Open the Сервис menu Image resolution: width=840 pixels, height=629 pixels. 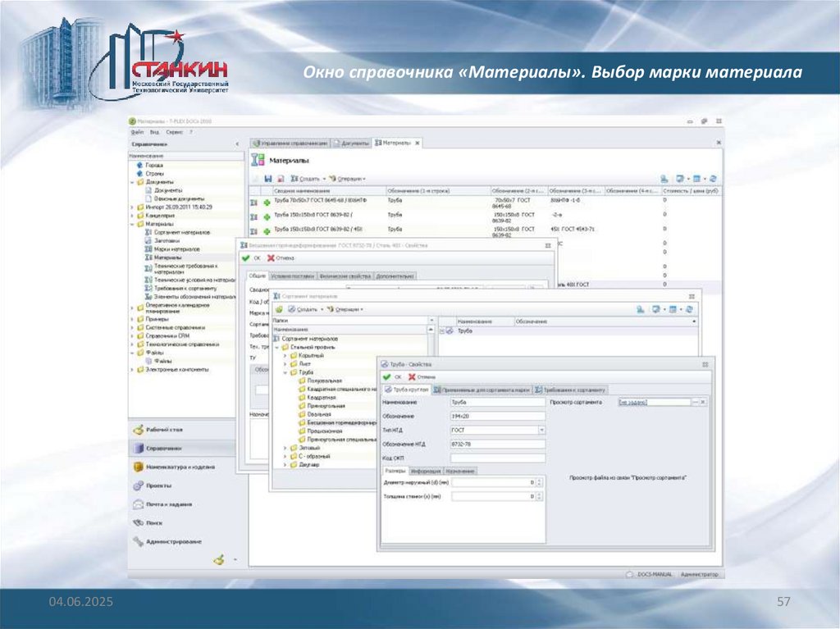point(175,132)
